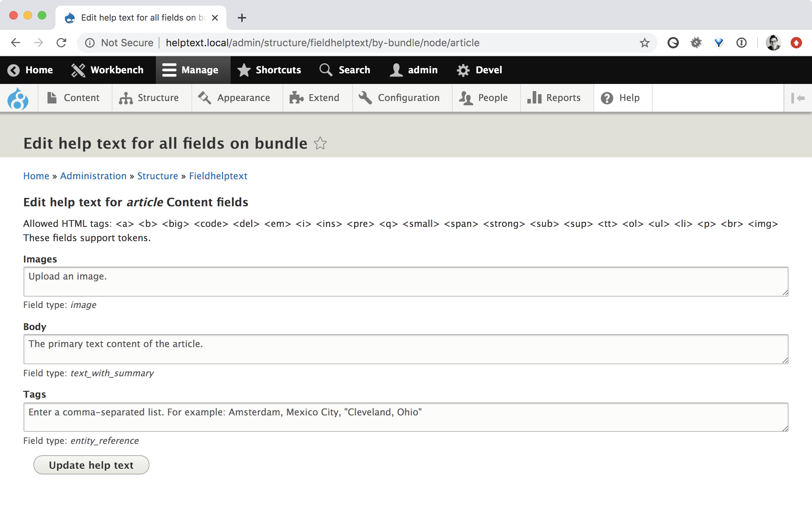
Task: Click the Body help text input field
Action: tap(406, 349)
